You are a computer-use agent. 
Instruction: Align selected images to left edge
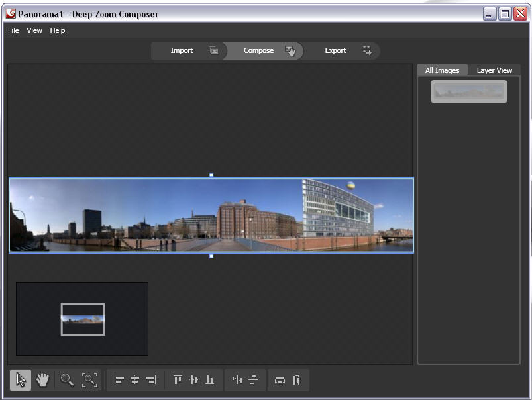pos(119,380)
